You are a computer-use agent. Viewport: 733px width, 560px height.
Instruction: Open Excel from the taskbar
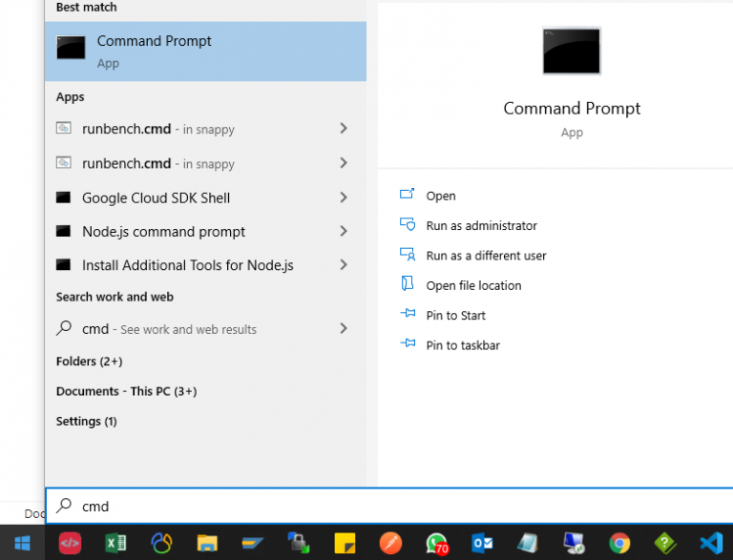coord(115,543)
